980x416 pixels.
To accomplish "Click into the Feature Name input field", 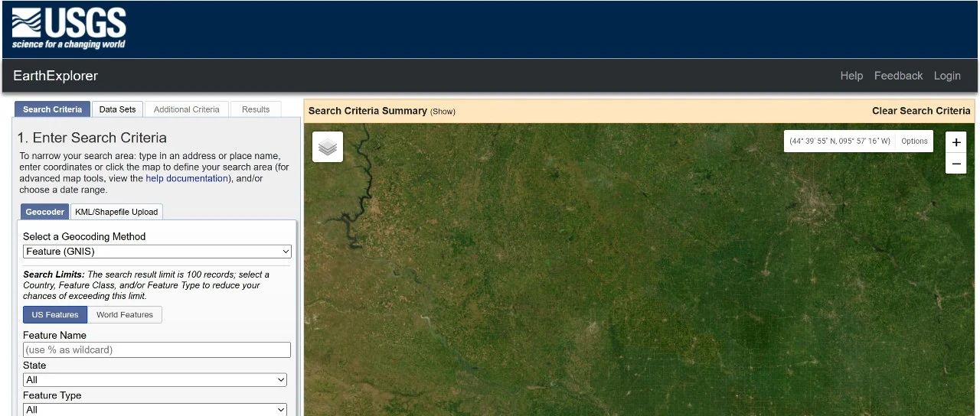I will pyautogui.click(x=157, y=349).
